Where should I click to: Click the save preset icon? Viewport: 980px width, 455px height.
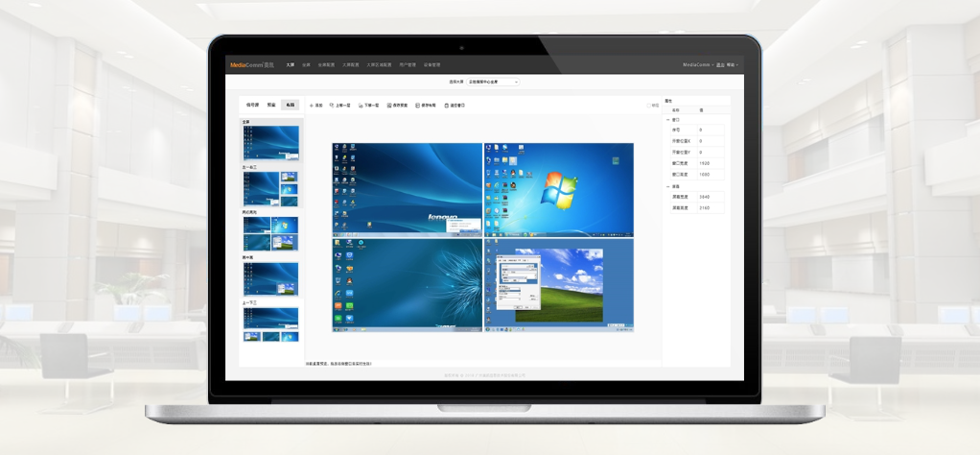(x=389, y=106)
